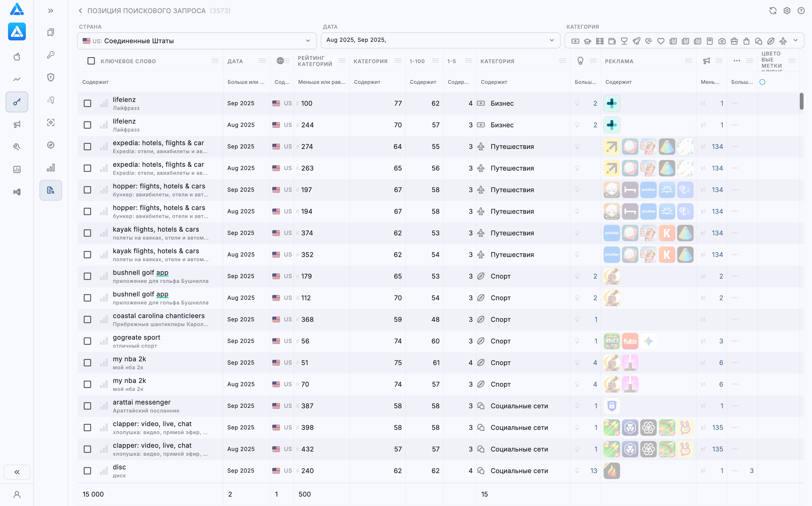
Task: Open the date dropdown Aug 2025, Sep 2025
Action: pyautogui.click(x=440, y=40)
